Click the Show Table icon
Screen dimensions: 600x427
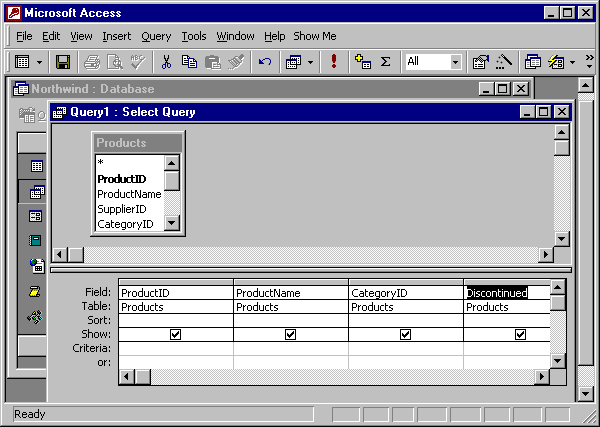pos(363,62)
